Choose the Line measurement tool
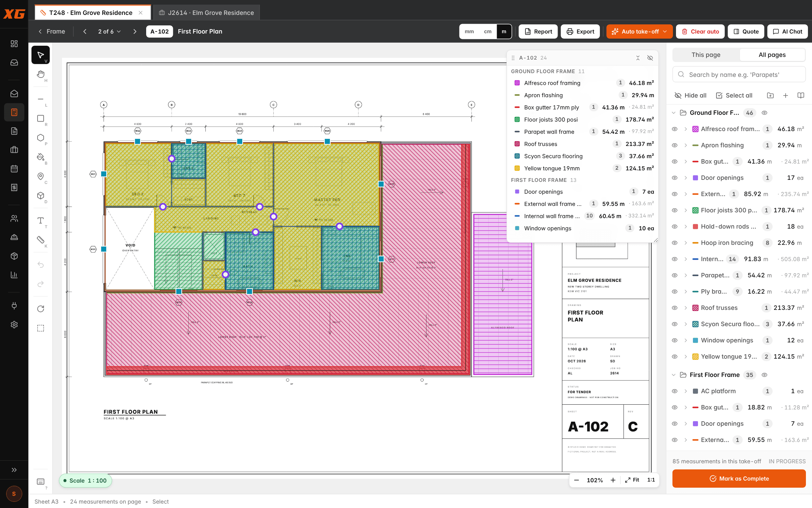812x508 pixels. [41, 99]
